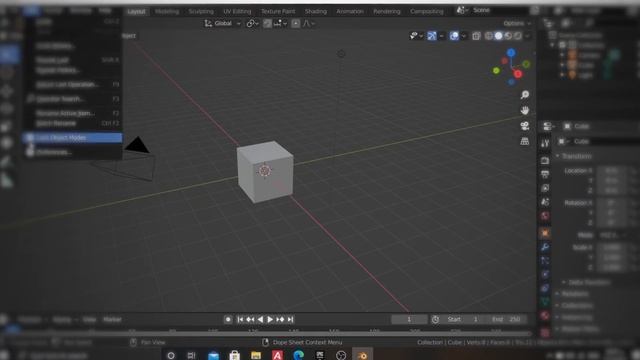Image resolution: width=640 pixels, height=360 pixels.
Task: Open proportional falloff dropdown
Action: [309, 24]
